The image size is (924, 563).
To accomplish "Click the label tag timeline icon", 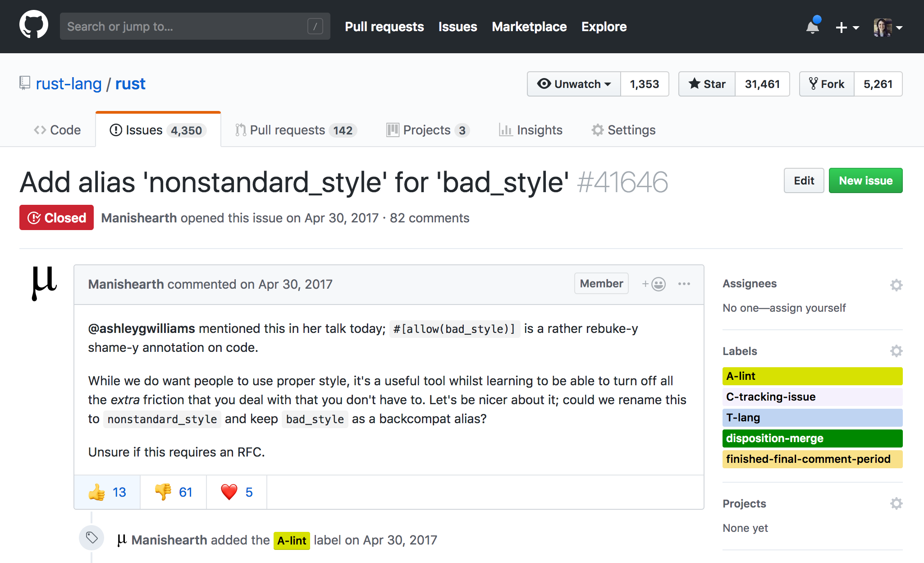I will [91, 538].
